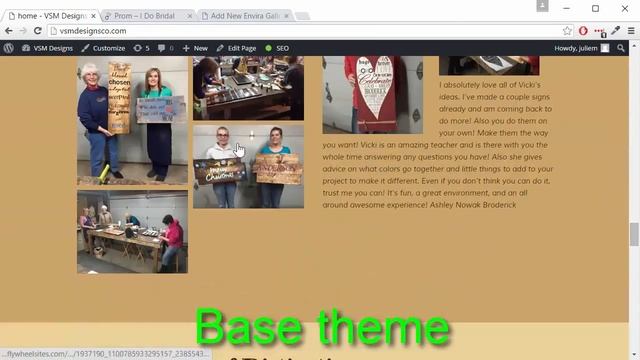View the 5 pending updates
Image resolution: width=640 pixels, height=360 pixels.
click(141, 48)
